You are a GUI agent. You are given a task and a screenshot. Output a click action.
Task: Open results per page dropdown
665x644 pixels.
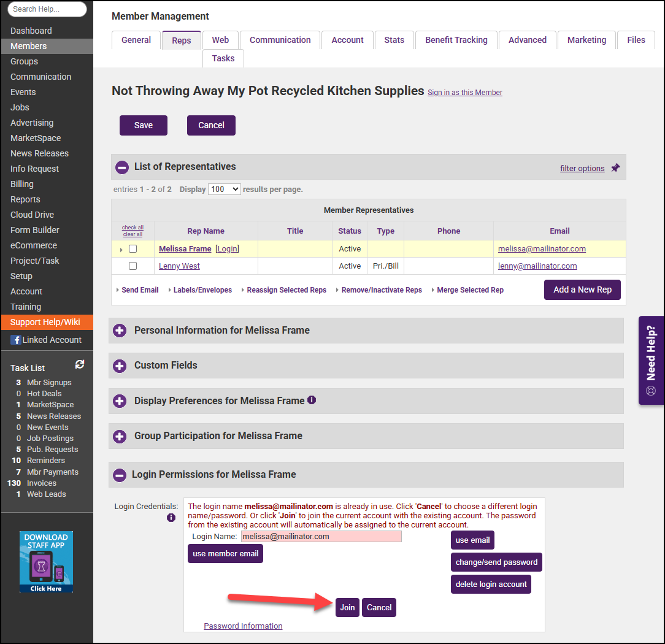(x=225, y=189)
